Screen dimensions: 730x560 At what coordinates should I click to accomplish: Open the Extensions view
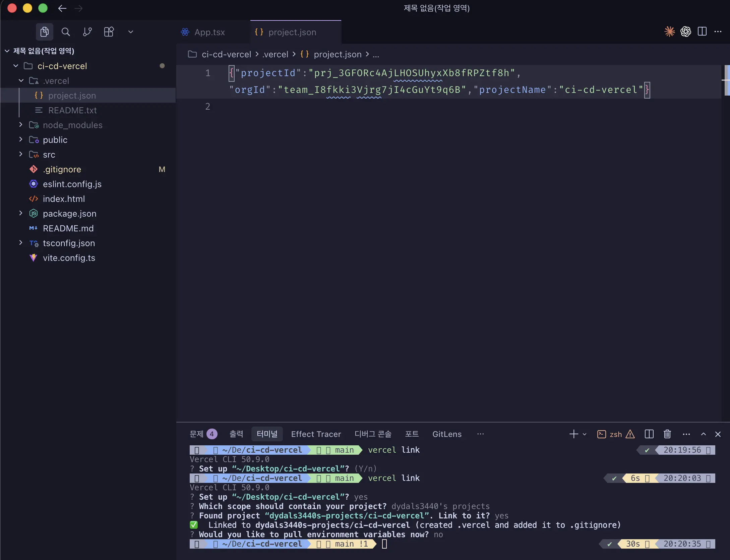click(109, 32)
